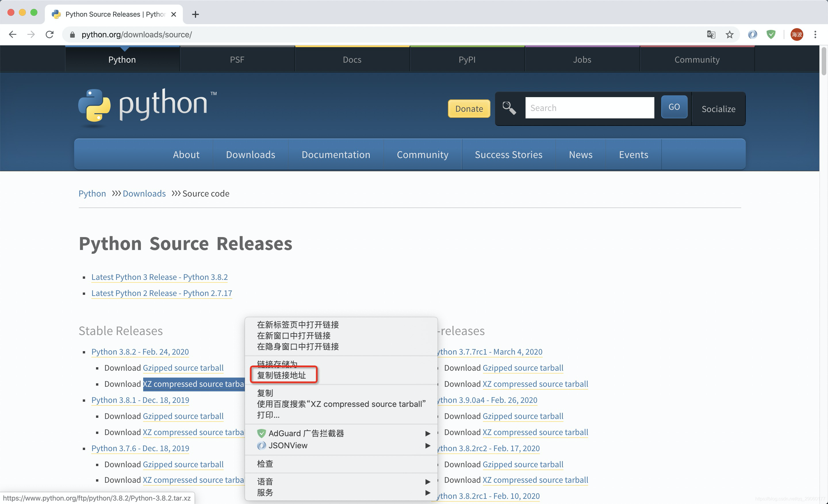Open Latest Python 2 Release - Python 2.7.17 link
The image size is (828, 504).
(162, 293)
